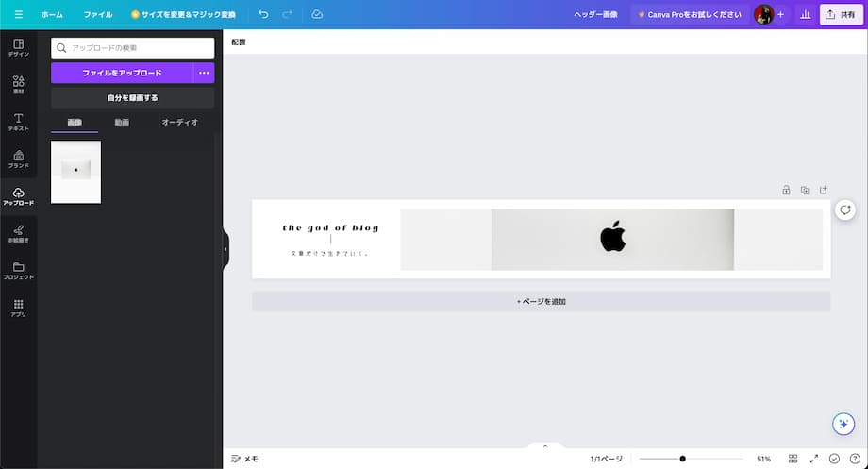Screen dimensions: 868x469
Task: Switch to the 動画 tab
Action: pyautogui.click(x=122, y=123)
